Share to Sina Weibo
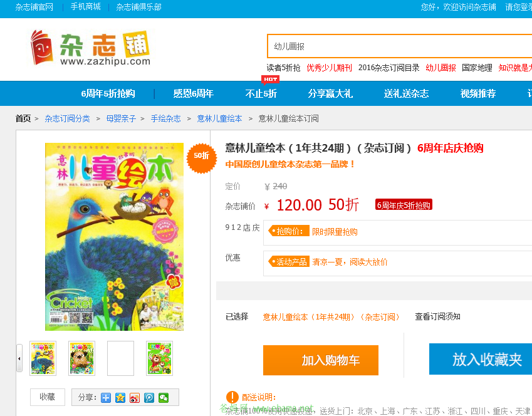Viewport: 532px width, 416px height. 135,398
